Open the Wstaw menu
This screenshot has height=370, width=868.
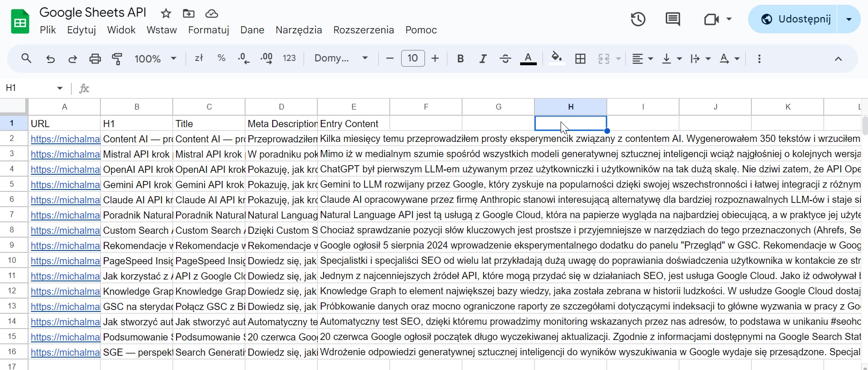[162, 30]
